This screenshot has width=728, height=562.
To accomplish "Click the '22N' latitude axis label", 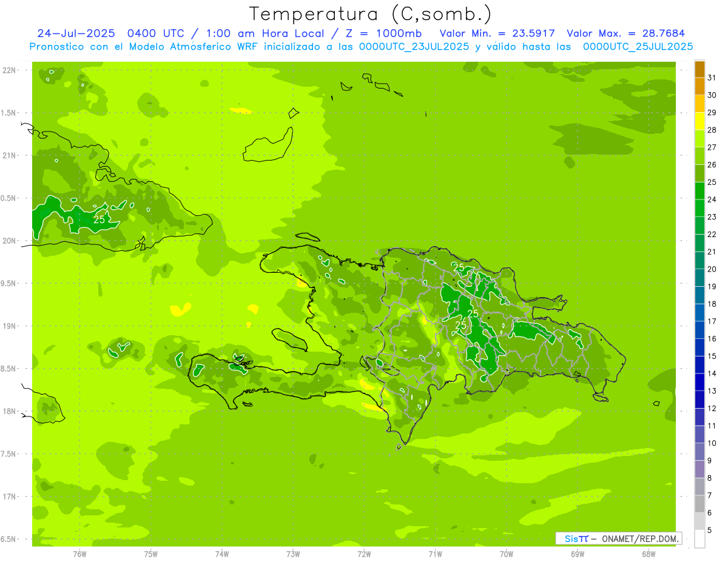I will pos(10,70).
